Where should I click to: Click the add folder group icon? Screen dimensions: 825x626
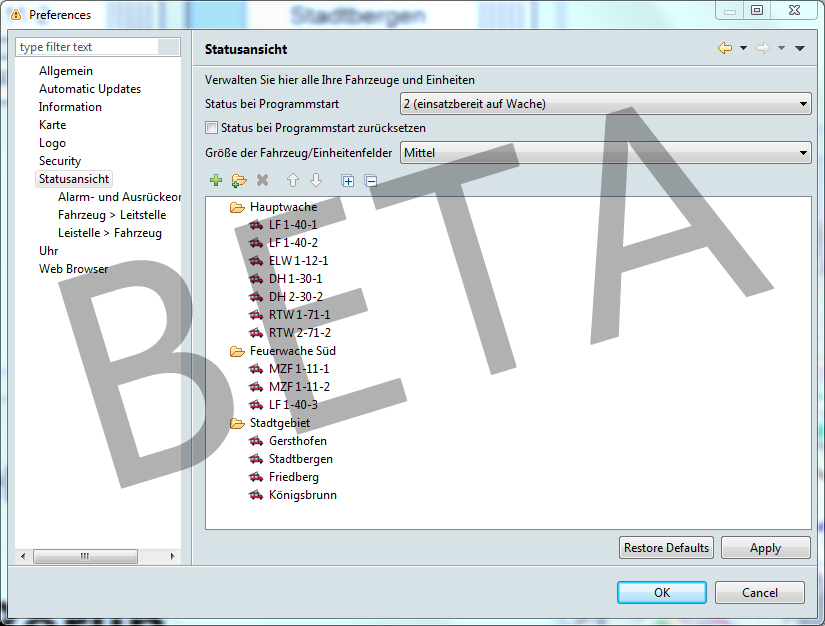coord(238,181)
